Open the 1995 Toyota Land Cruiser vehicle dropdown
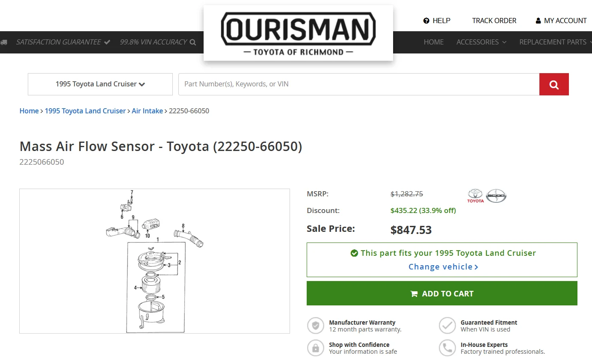Viewport: 592px width, 364px height. 100,84
